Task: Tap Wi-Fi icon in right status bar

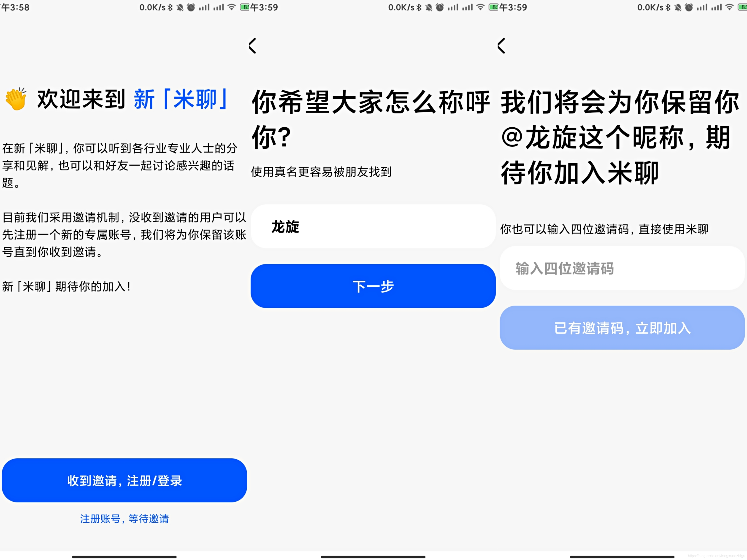Action: click(730, 7)
